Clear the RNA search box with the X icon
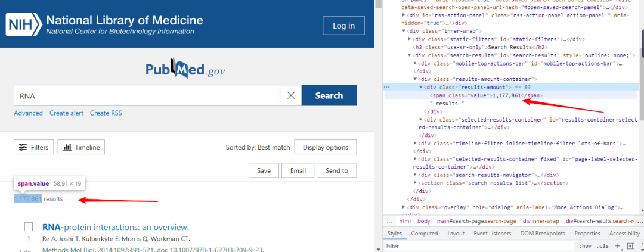 [291, 96]
